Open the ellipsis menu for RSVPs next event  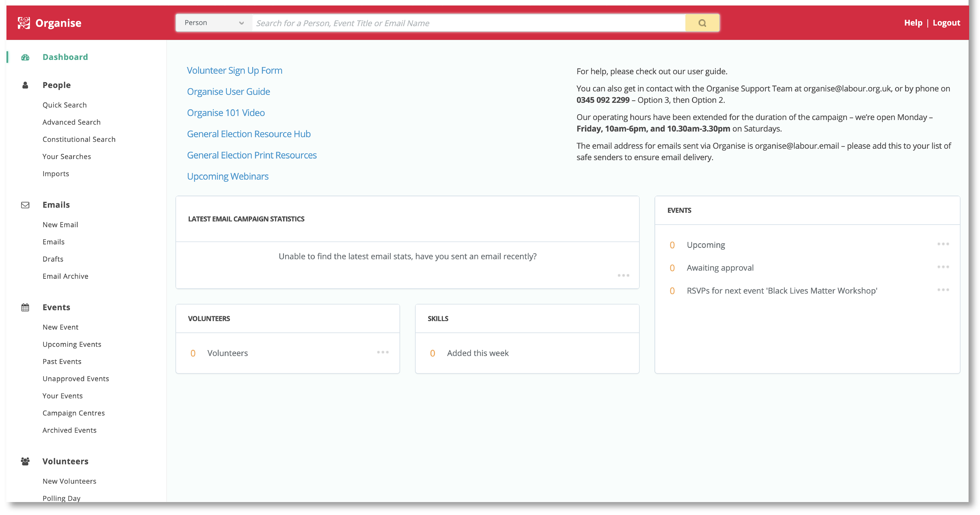(943, 290)
